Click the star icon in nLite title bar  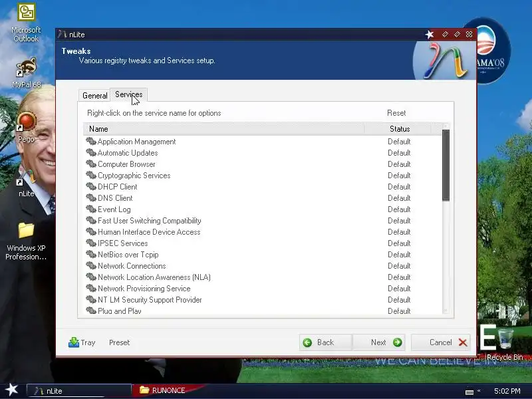430,35
